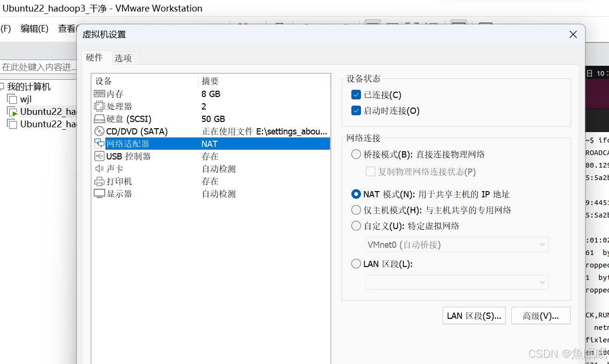Select 桥接模式(B) radio button

pos(356,155)
